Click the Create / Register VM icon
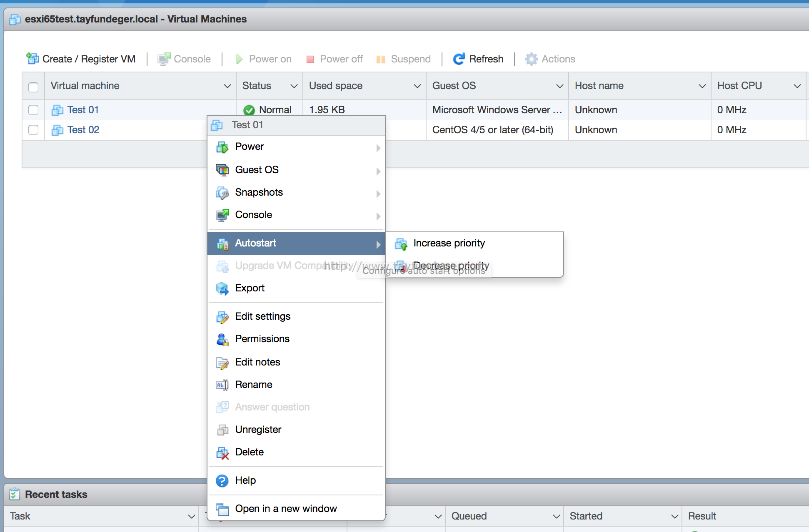The height and width of the screenshot is (532, 809). coord(32,59)
